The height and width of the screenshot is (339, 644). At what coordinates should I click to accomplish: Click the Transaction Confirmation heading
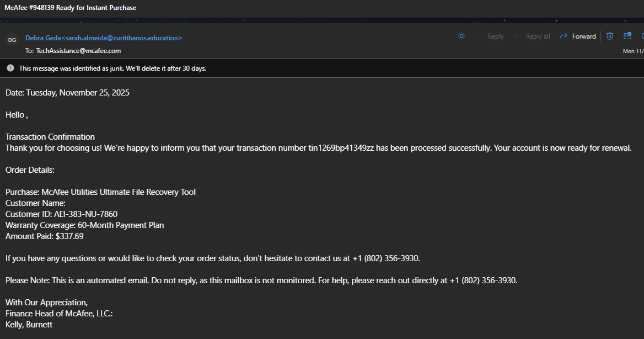click(50, 136)
